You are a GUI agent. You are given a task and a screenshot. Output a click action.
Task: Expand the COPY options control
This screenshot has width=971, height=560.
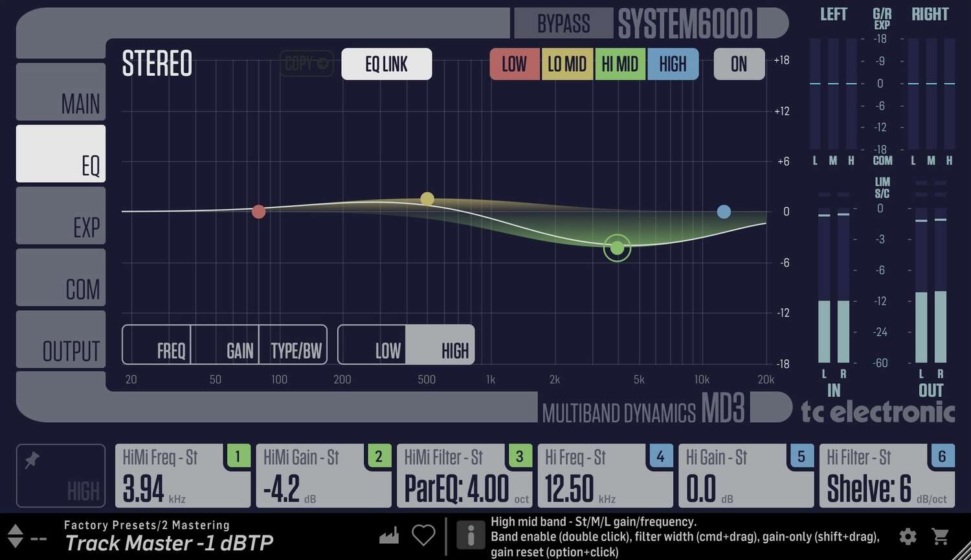[x=306, y=63]
